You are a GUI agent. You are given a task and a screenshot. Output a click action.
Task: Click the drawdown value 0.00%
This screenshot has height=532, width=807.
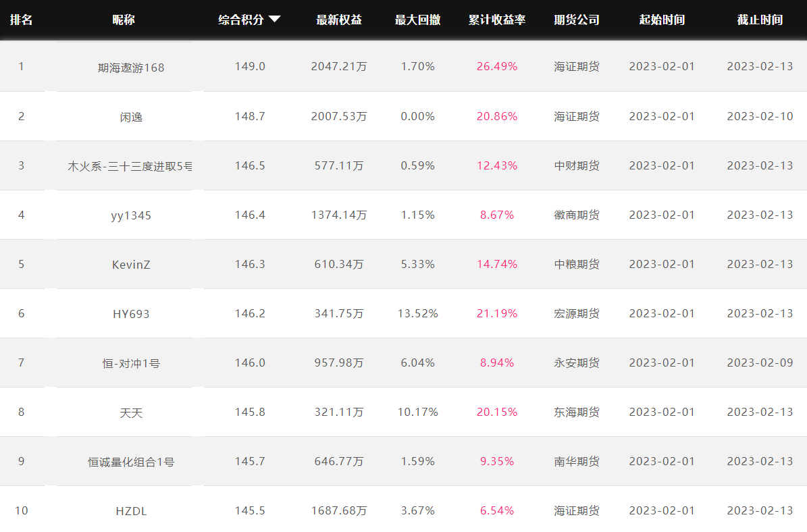(x=418, y=116)
